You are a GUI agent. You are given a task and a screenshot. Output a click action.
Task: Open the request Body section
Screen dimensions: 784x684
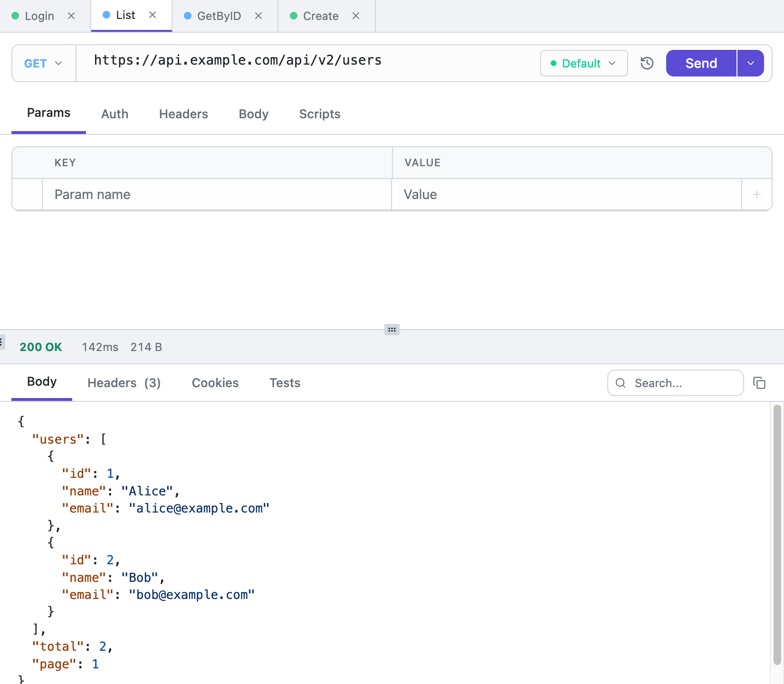click(254, 114)
